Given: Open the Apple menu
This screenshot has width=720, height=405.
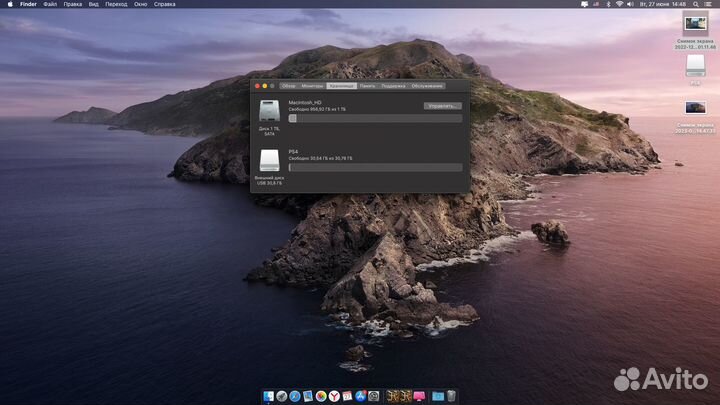Looking at the screenshot, I should pyautogui.click(x=10, y=4).
